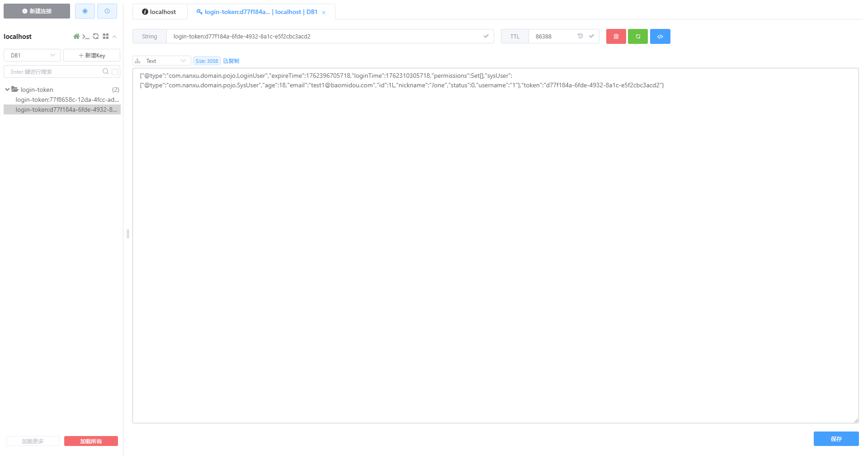
Task: Collapse the login-token folder
Action: (8, 90)
